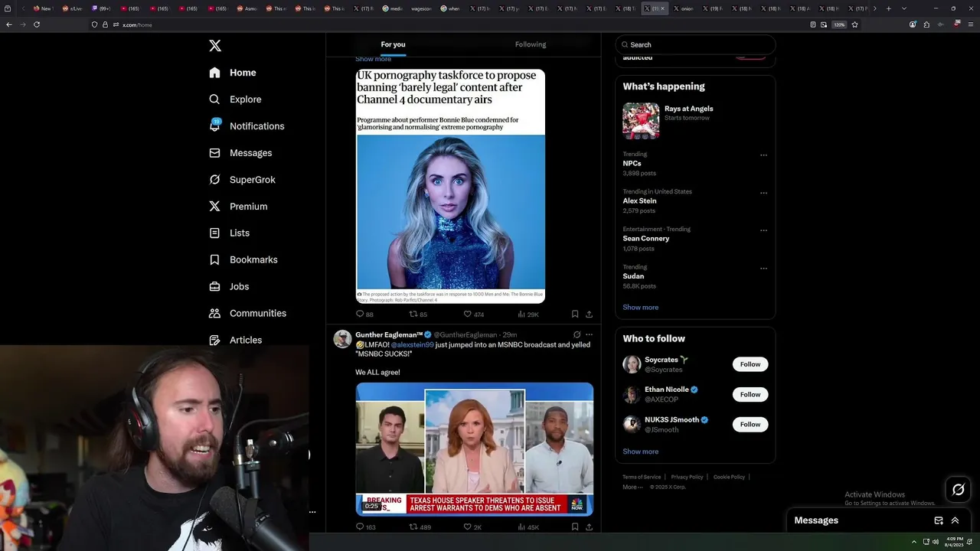
Task: Click the Jobs briefcase icon
Action: point(214,286)
